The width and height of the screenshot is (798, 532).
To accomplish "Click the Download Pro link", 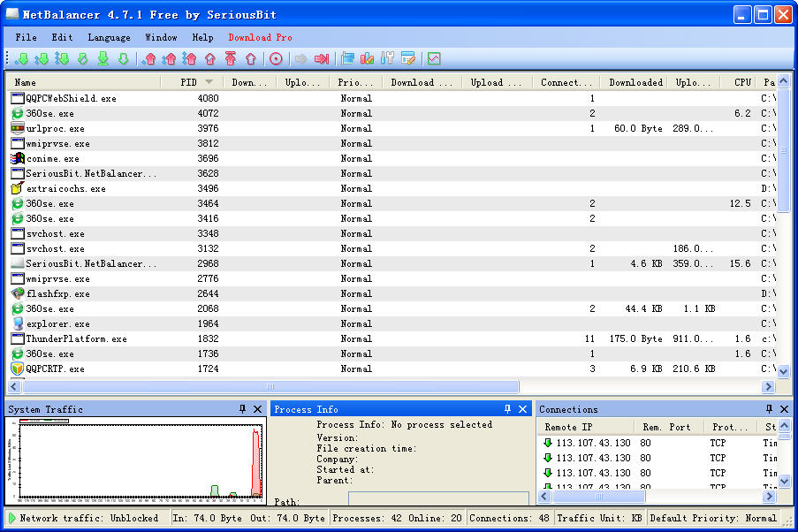I will (x=260, y=37).
